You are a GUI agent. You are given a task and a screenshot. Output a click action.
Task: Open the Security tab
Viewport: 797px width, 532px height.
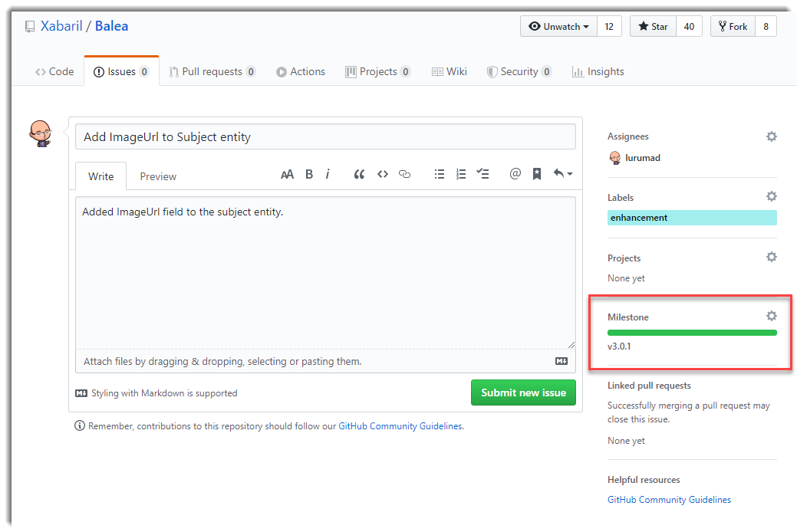coord(519,71)
